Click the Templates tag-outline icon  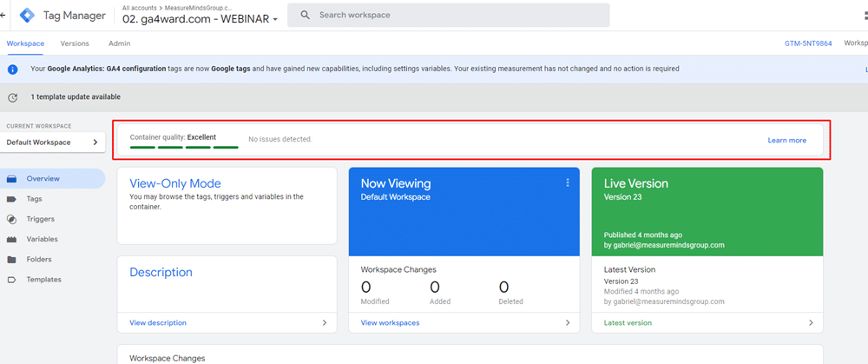click(11, 280)
